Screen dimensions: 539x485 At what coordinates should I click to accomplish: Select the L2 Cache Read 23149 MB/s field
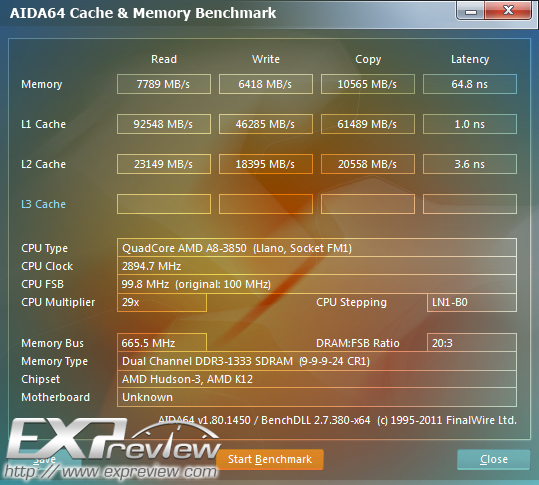164,164
